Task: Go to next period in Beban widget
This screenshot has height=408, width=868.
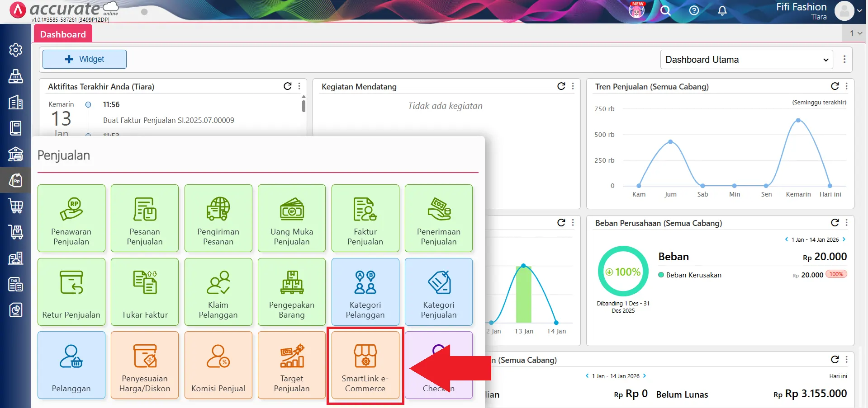Action: pyautogui.click(x=844, y=239)
